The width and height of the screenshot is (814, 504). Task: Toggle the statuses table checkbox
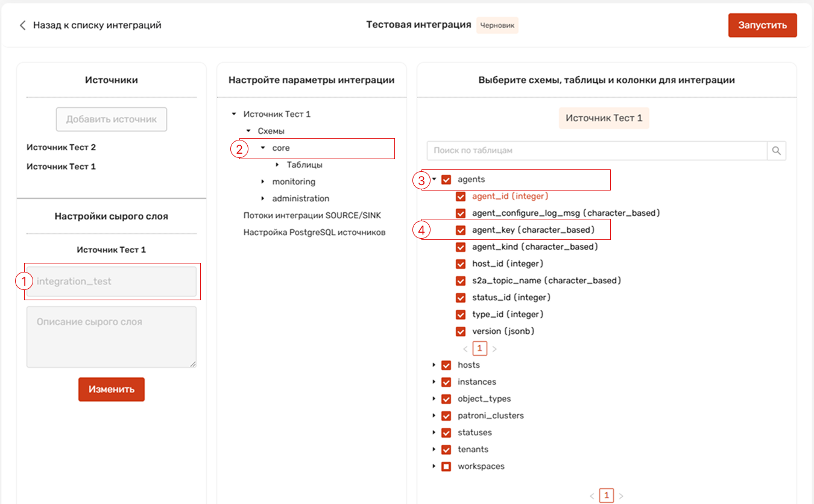[x=446, y=433]
